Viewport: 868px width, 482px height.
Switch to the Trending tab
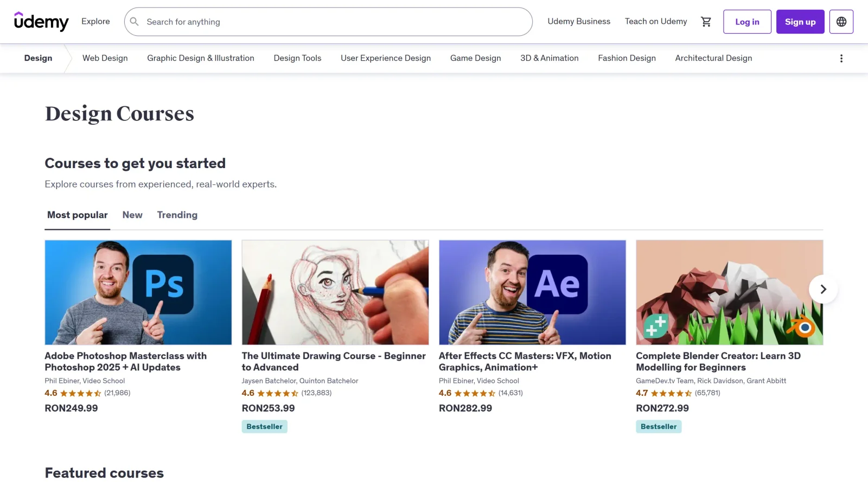point(177,215)
